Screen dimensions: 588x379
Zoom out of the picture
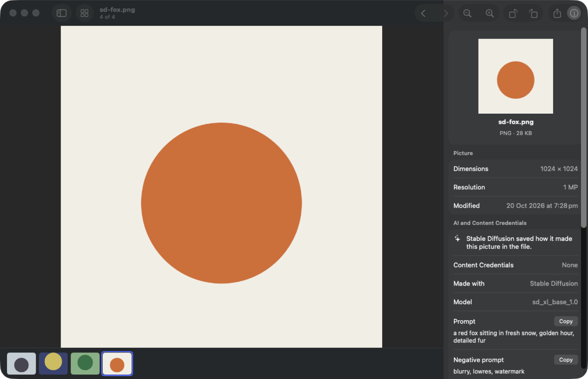(x=467, y=13)
